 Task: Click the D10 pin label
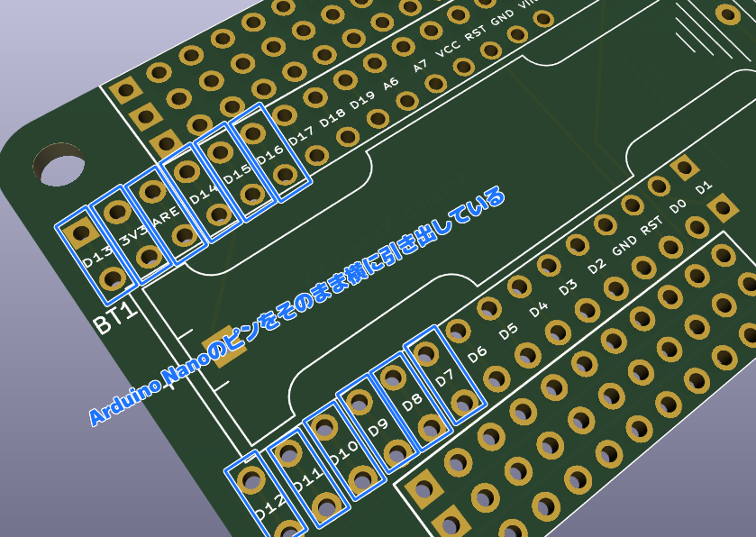click(x=343, y=454)
